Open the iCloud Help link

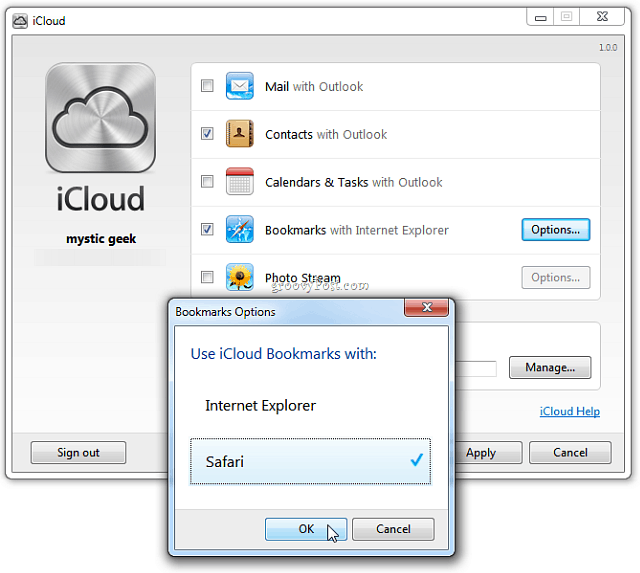click(570, 411)
